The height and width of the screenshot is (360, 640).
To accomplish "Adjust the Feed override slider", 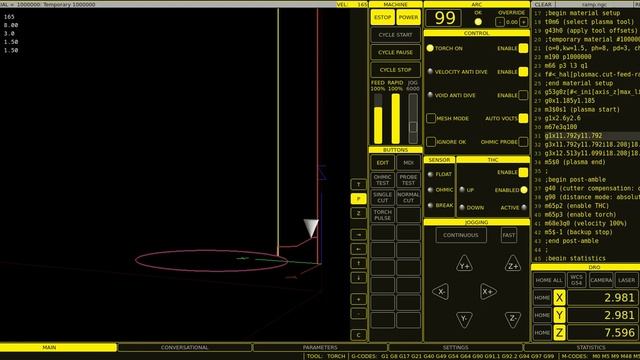I will [378, 118].
